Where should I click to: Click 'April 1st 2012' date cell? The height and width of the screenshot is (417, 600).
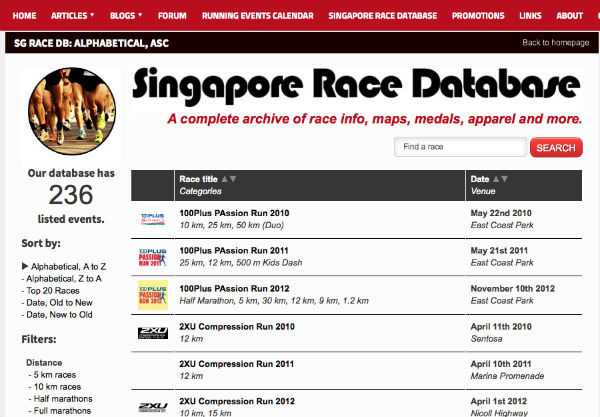click(499, 401)
